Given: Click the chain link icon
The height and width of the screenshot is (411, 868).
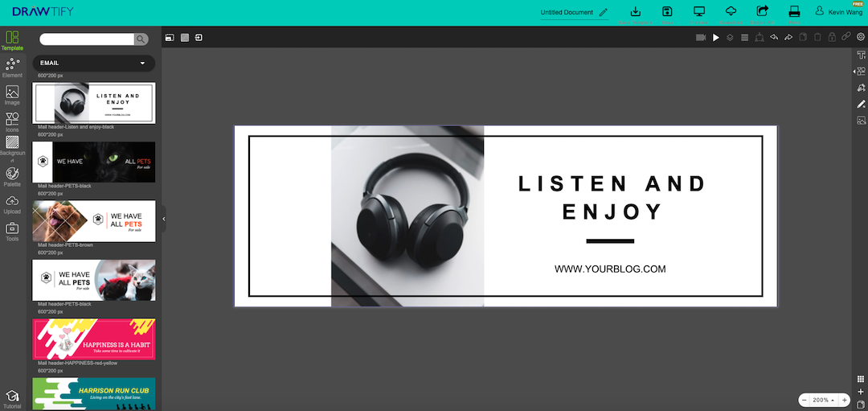Looking at the screenshot, I should pyautogui.click(x=845, y=36).
